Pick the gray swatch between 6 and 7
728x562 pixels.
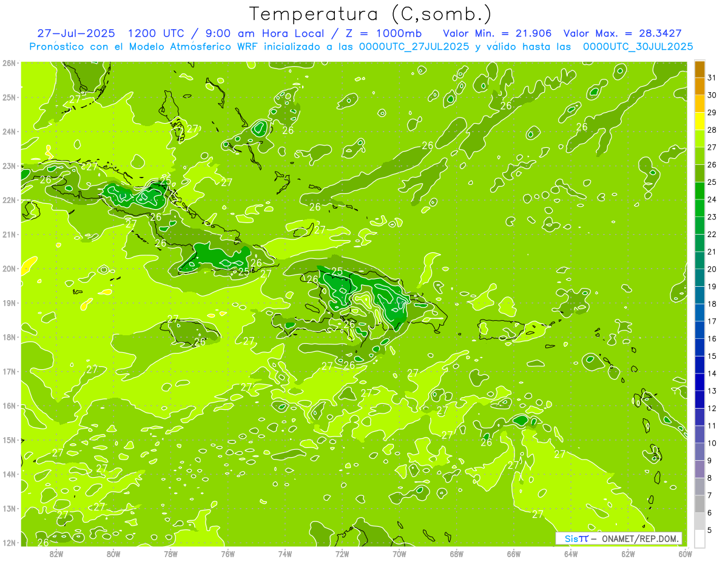(699, 504)
